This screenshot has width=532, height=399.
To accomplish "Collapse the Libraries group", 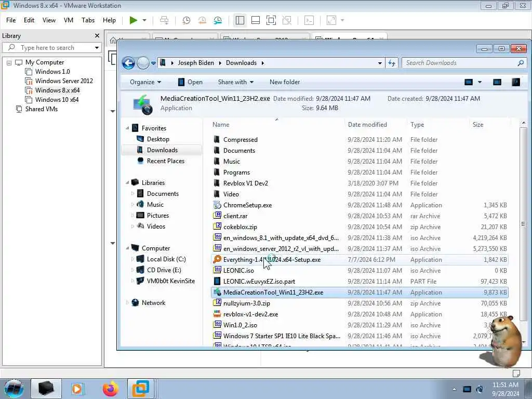I will pyautogui.click(x=127, y=182).
